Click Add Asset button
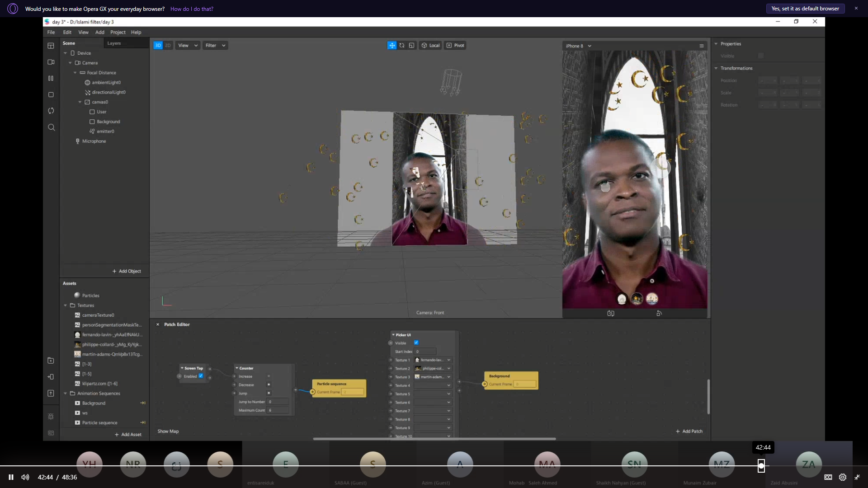 (128, 434)
